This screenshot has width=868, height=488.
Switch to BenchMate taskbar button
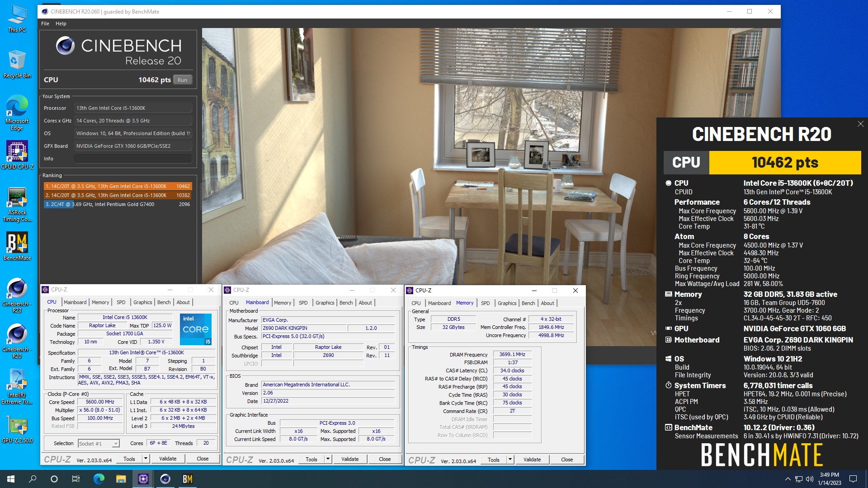pyautogui.click(x=187, y=479)
